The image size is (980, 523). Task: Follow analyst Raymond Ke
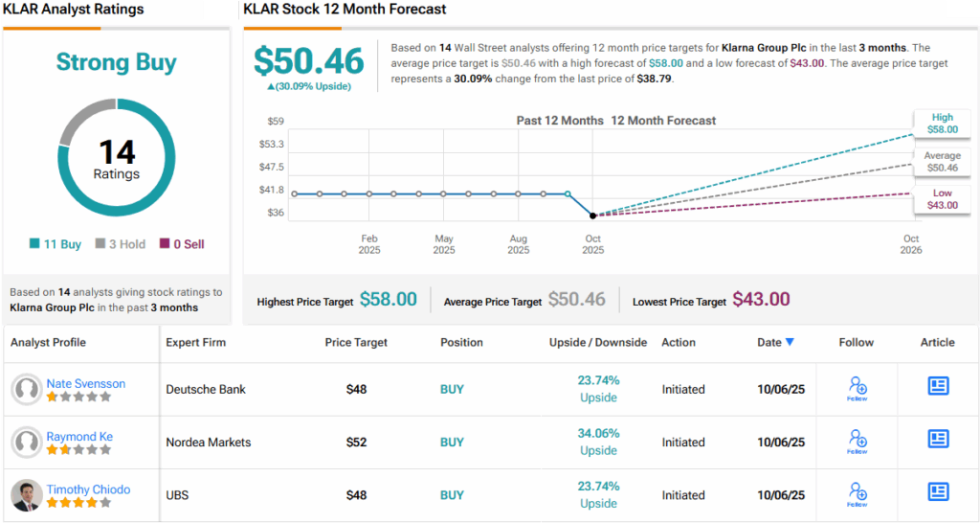pos(857,441)
